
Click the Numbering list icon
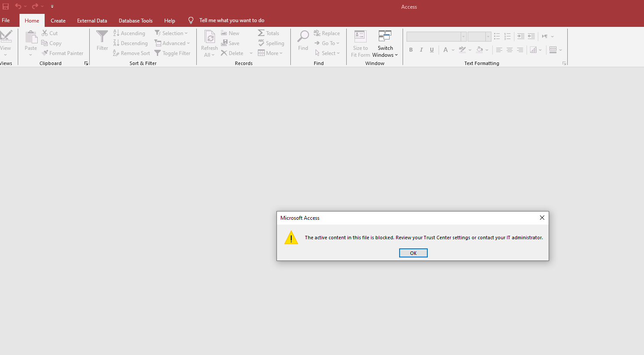pyautogui.click(x=507, y=36)
